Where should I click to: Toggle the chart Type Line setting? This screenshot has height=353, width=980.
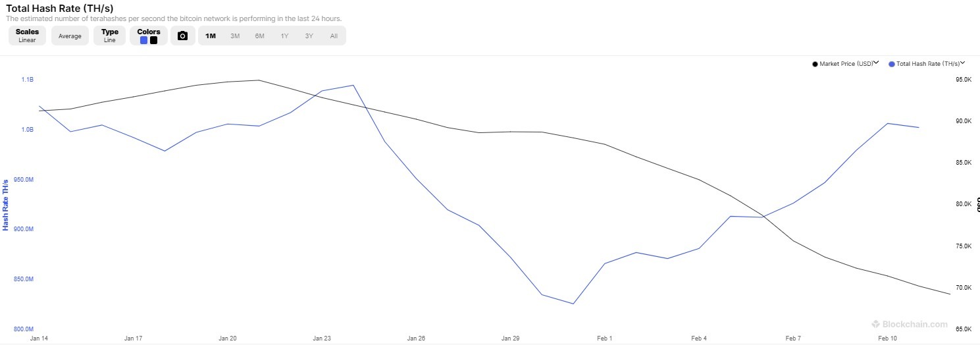(110, 36)
